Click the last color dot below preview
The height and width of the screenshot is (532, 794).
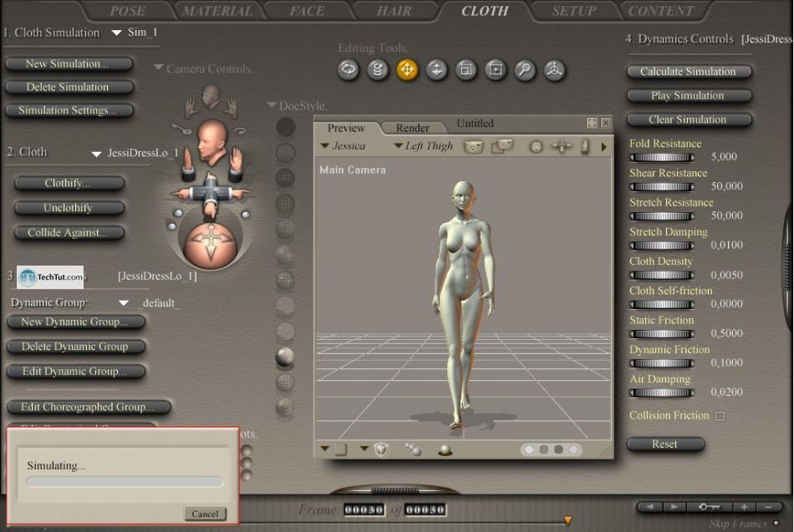point(573,449)
